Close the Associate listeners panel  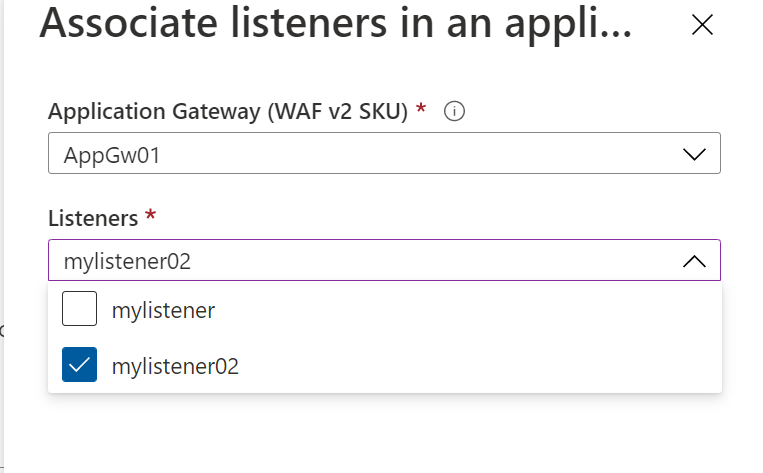pos(702,26)
